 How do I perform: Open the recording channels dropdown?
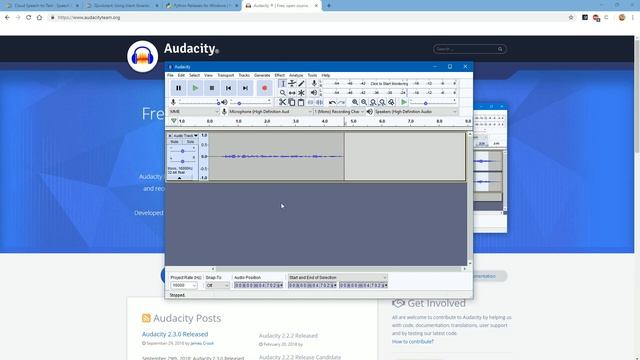pos(339,111)
